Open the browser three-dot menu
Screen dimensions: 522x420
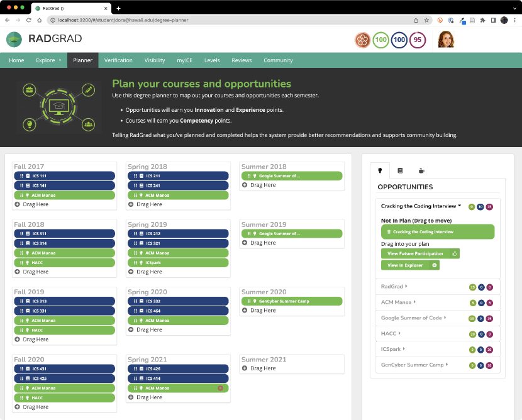tap(514, 20)
